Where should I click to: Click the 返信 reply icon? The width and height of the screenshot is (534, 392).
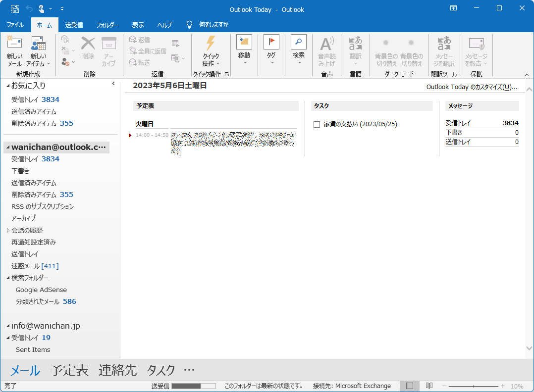[x=133, y=40]
